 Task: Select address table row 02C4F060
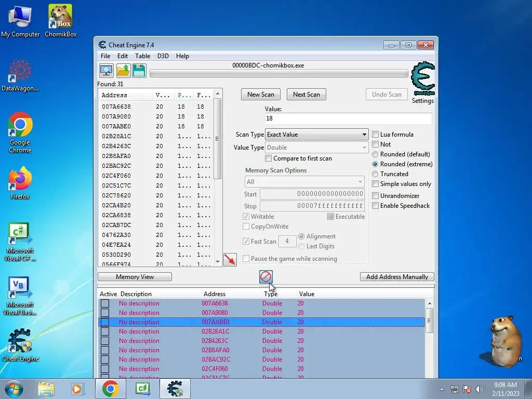coord(262,369)
